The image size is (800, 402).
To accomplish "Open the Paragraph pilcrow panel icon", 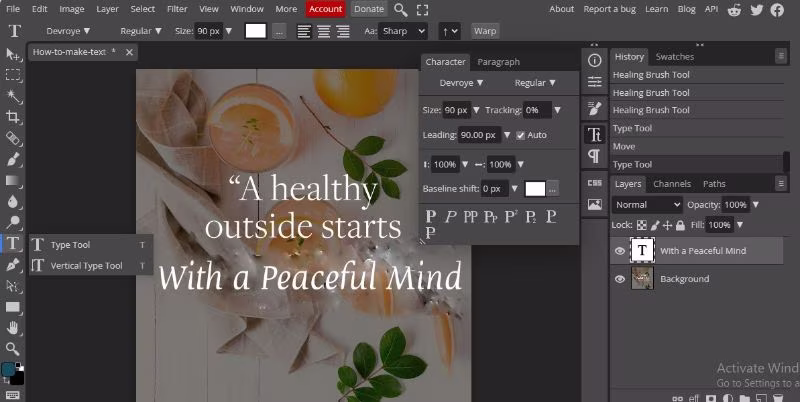I will tap(594, 156).
